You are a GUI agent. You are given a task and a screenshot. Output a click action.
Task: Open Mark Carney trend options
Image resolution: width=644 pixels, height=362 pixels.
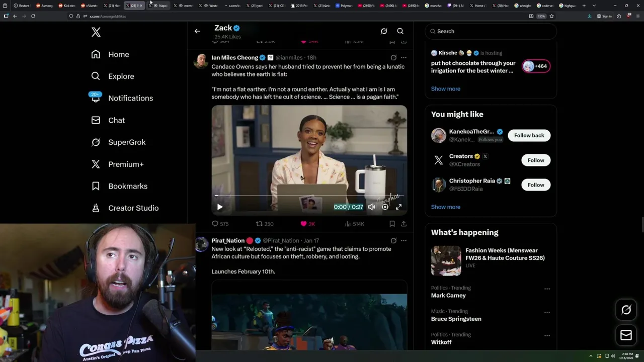tap(547, 289)
